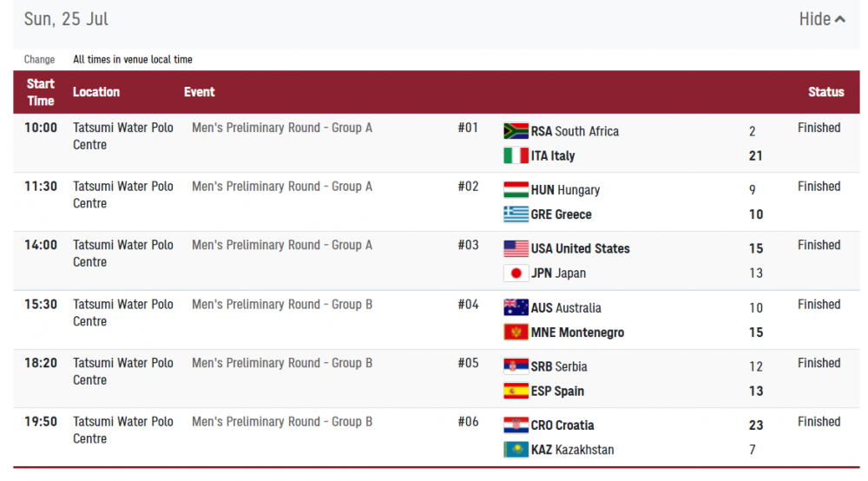Image resolution: width=868 pixels, height=481 pixels.
Task: Click the Montenegro flag icon
Action: (x=516, y=333)
